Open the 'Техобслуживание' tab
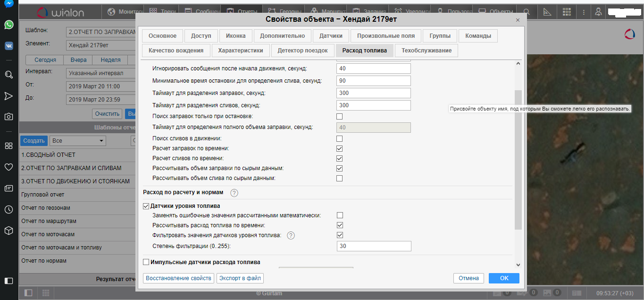644x300 pixels. pos(426,51)
